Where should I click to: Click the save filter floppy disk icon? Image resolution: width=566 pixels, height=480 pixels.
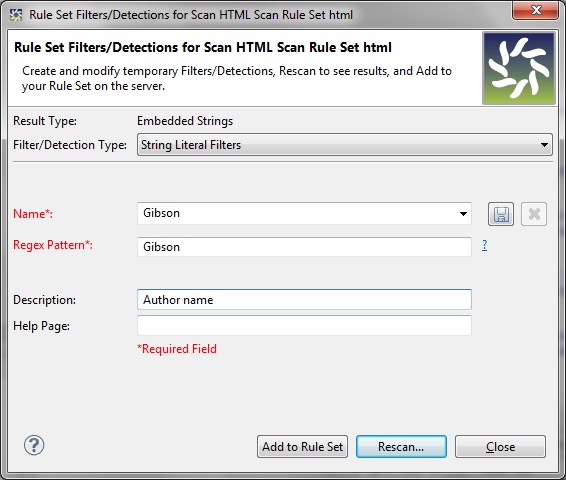click(501, 214)
